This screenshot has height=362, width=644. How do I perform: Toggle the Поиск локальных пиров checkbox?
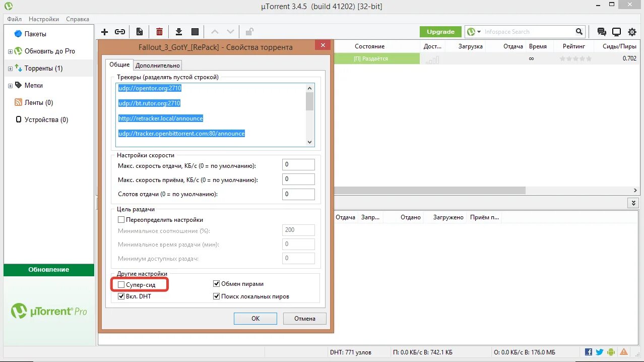click(217, 296)
